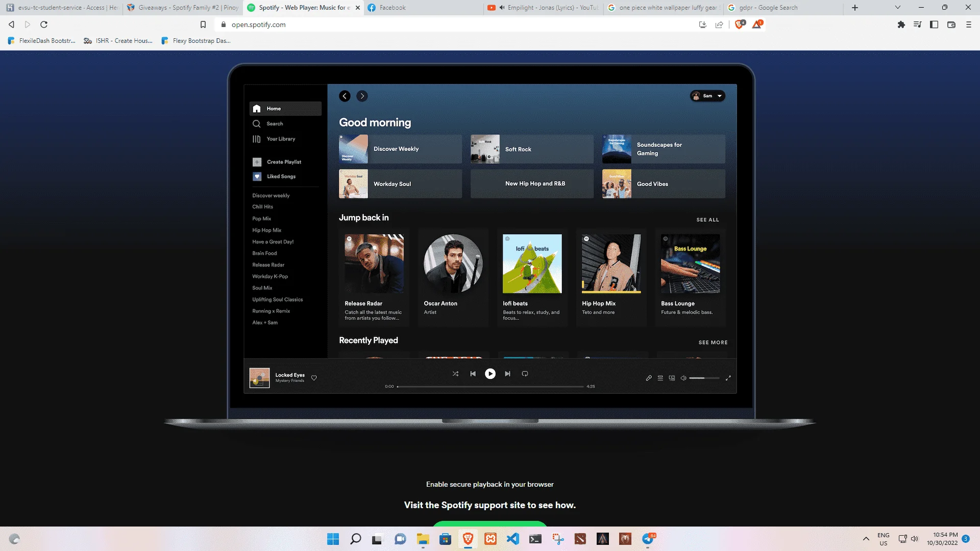Click the Spotify back chevron button
The width and height of the screenshot is (980, 551).
(x=345, y=96)
